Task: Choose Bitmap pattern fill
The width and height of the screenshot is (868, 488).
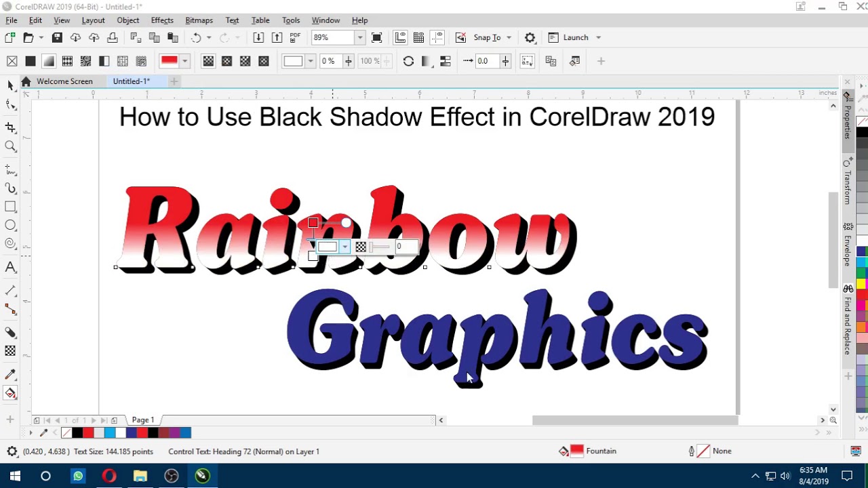Action: pos(85,61)
